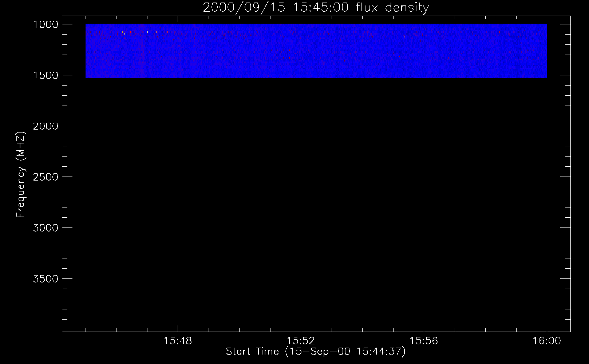
Task: Click the 15:48 time axis label
Action: coord(178,341)
